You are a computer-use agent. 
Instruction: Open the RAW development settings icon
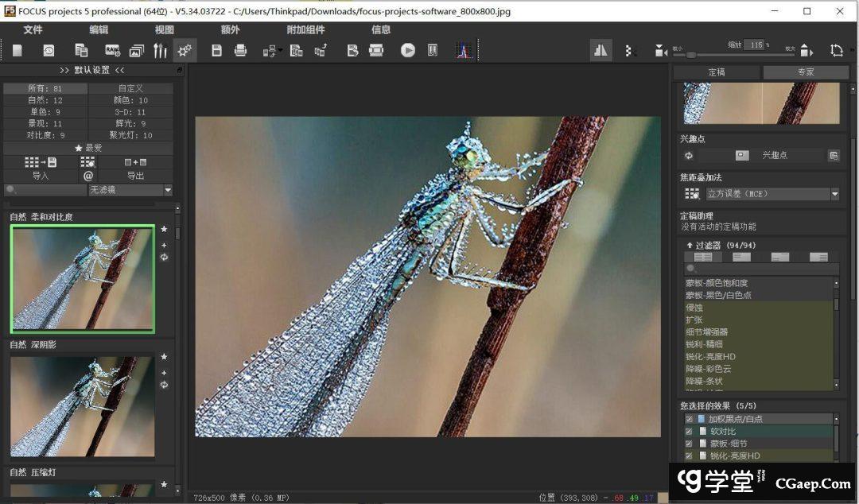pos(112,50)
